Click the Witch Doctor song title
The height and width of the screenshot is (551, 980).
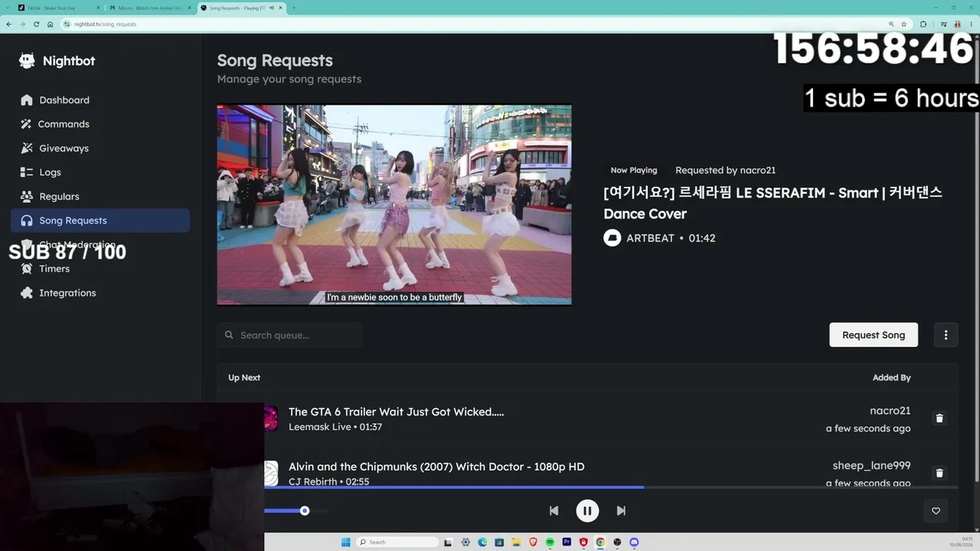click(x=436, y=467)
